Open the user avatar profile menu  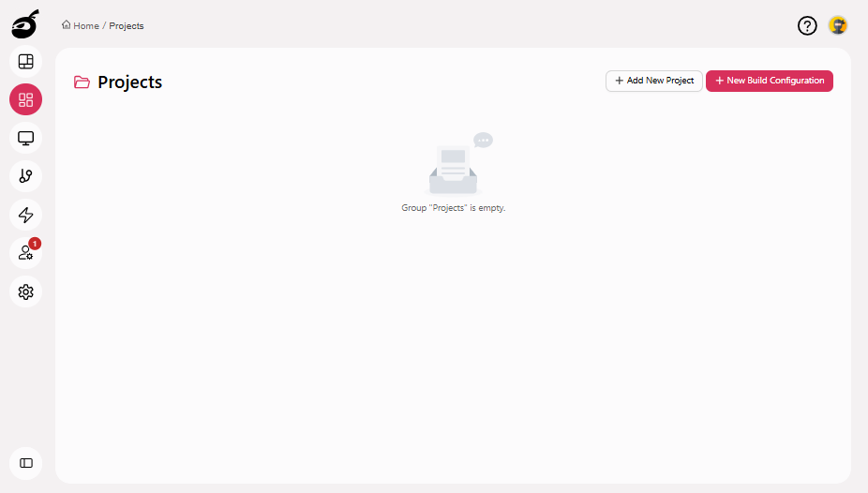(x=838, y=25)
